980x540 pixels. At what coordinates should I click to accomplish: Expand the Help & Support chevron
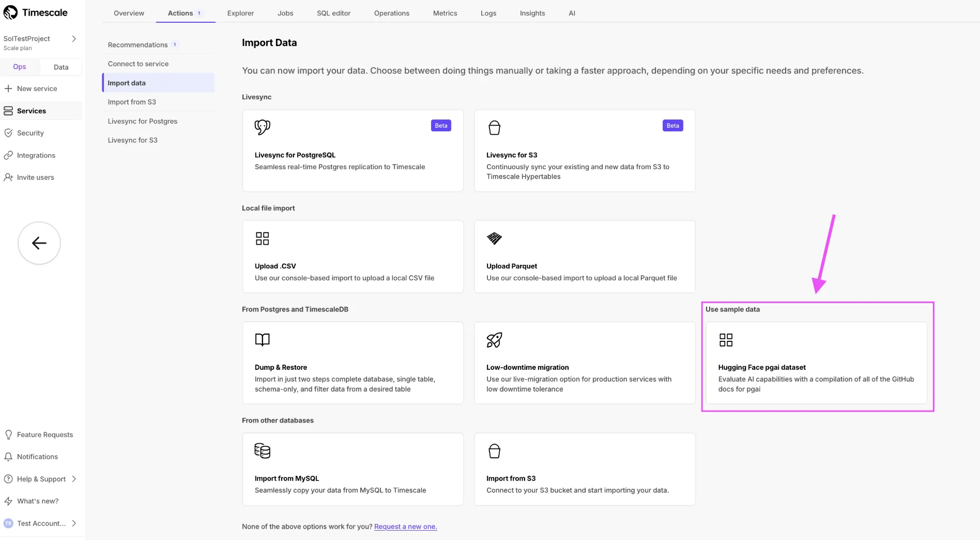tap(74, 479)
